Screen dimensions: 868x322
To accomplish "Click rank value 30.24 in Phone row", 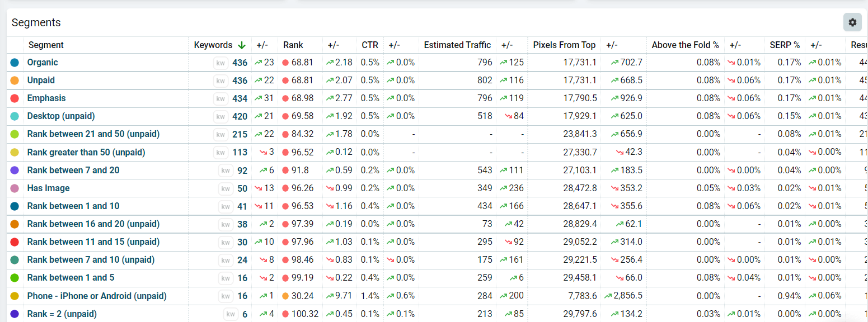I will (x=303, y=296).
